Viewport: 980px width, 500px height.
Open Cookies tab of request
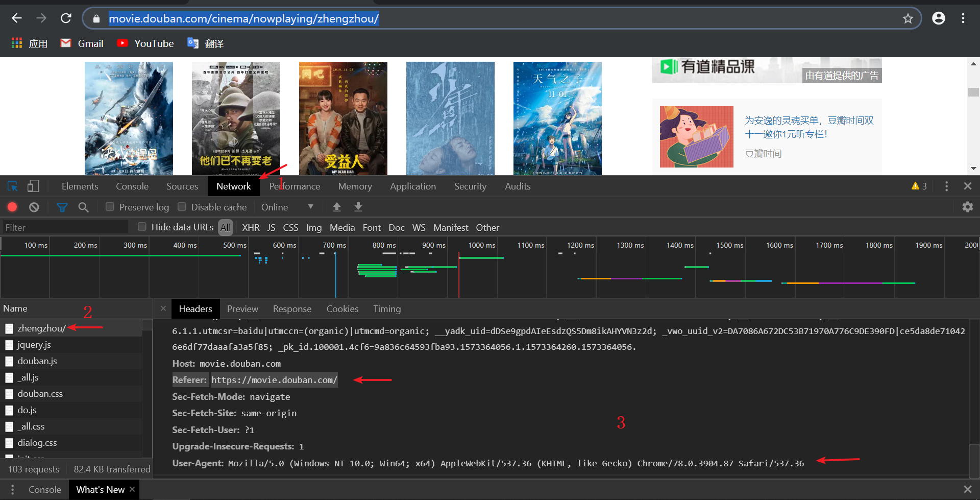(x=342, y=308)
